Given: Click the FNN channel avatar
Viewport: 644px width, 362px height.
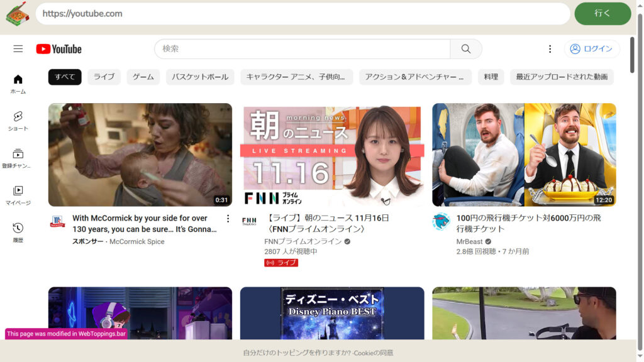Looking at the screenshot, I should (249, 222).
